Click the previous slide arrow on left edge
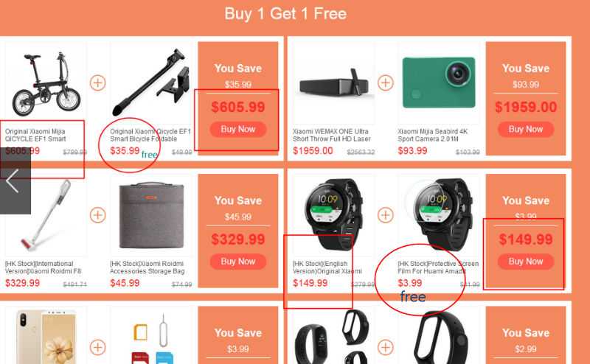Screen dimensions: 590x364 [x=15, y=181]
